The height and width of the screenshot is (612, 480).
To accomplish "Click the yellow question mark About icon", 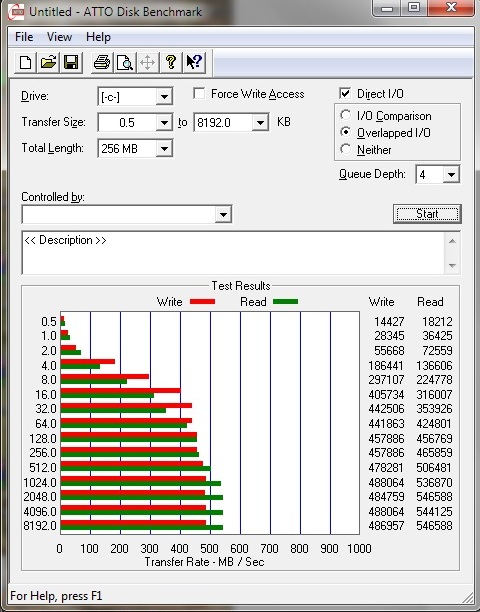I will (171, 62).
